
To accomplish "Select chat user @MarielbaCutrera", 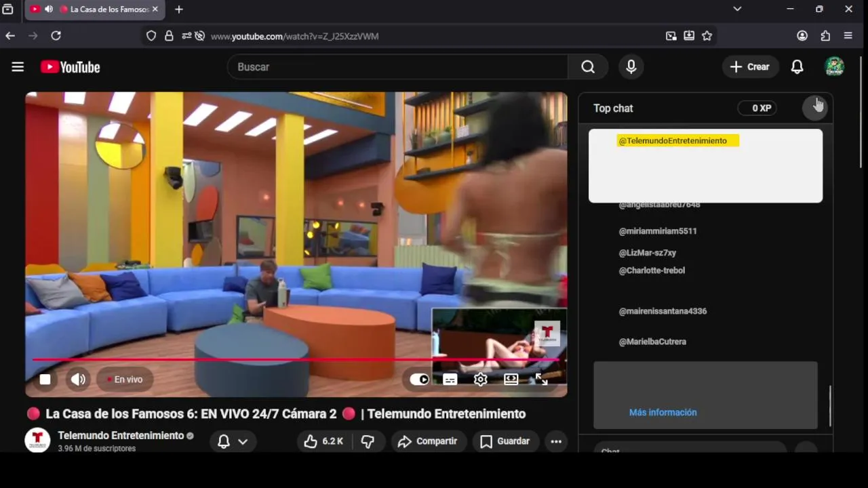I will [x=652, y=342].
